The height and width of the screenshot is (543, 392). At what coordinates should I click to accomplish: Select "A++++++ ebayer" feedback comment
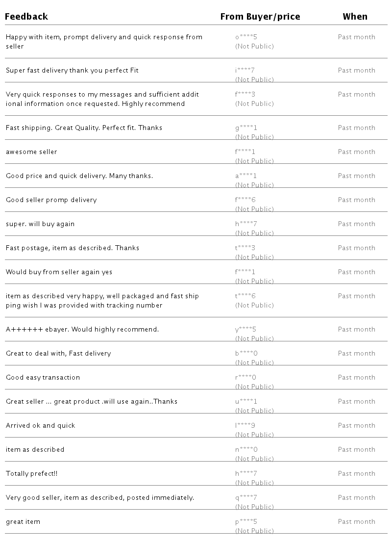point(82,330)
